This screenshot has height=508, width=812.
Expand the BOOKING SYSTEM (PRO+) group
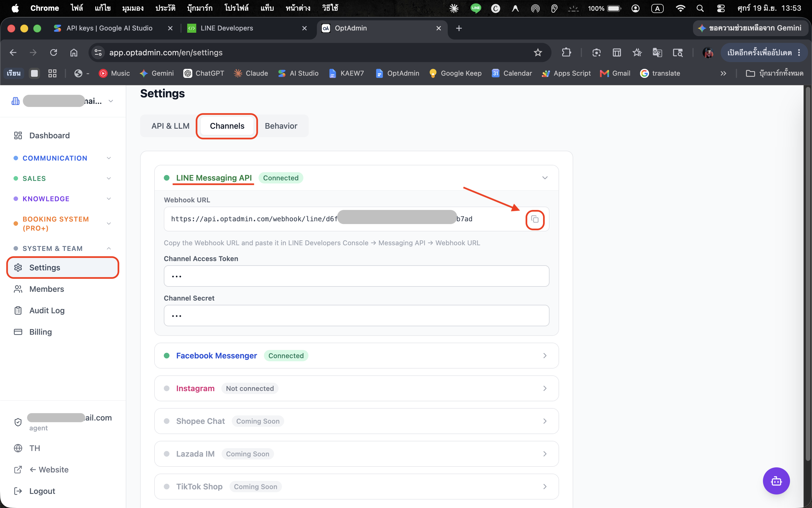click(x=63, y=224)
